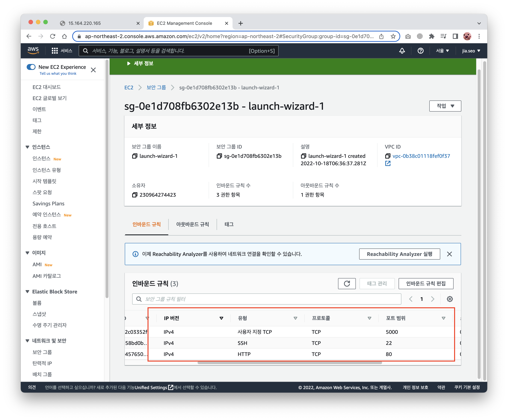
Task: Open the services grid icon
Action: pos(55,51)
